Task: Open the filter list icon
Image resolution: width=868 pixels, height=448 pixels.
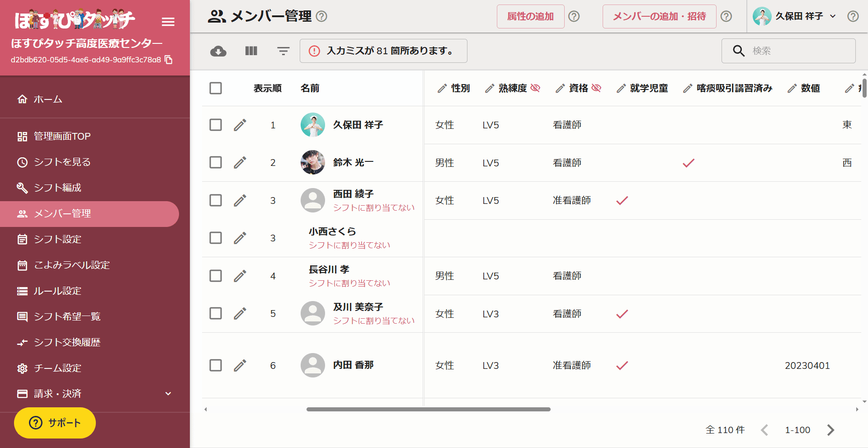Action: coord(283,51)
